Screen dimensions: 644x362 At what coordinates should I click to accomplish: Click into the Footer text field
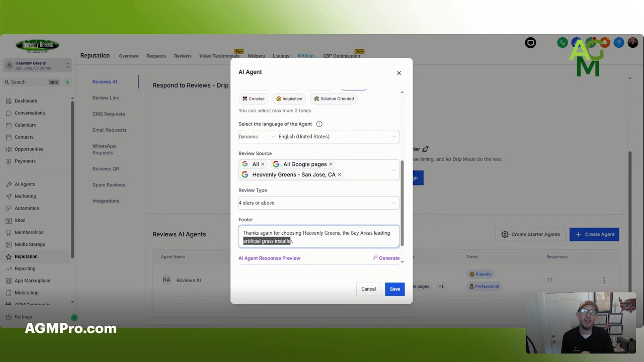[x=319, y=237]
